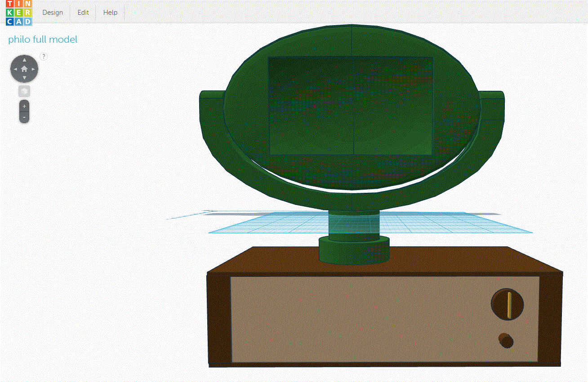The height and width of the screenshot is (382, 588).
Task: Click the Tinkercad logo
Action: tap(19, 13)
